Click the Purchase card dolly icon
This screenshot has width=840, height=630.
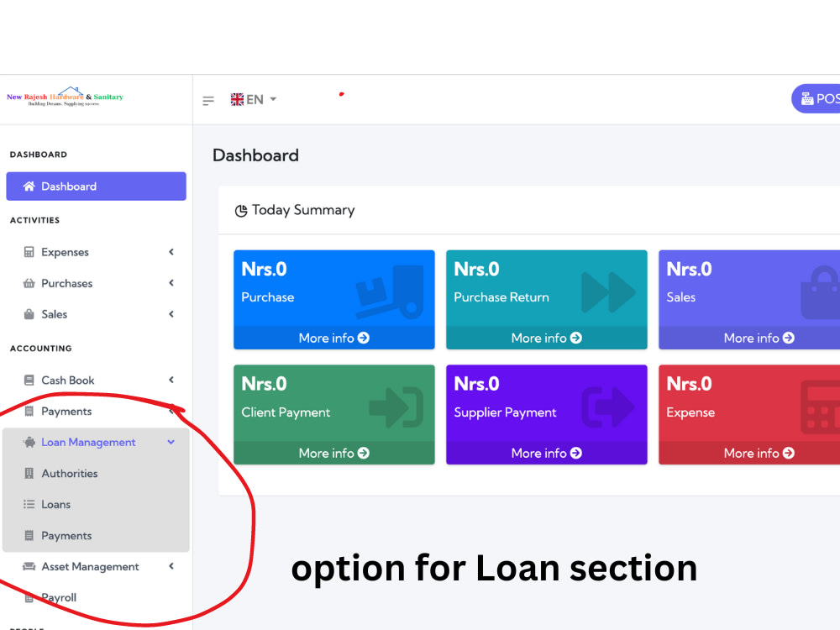point(390,292)
